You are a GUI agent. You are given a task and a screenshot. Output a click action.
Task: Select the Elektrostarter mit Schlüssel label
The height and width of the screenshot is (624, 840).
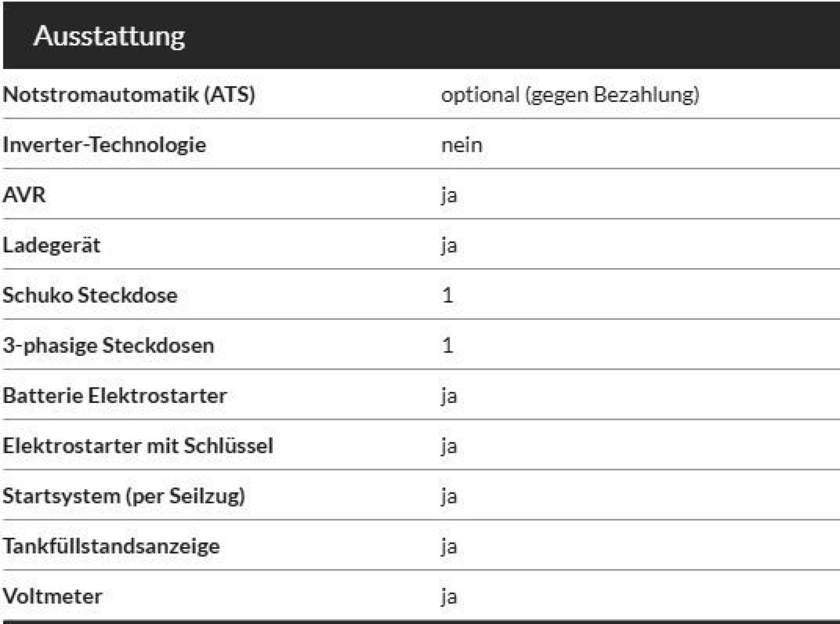tap(138, 445)
